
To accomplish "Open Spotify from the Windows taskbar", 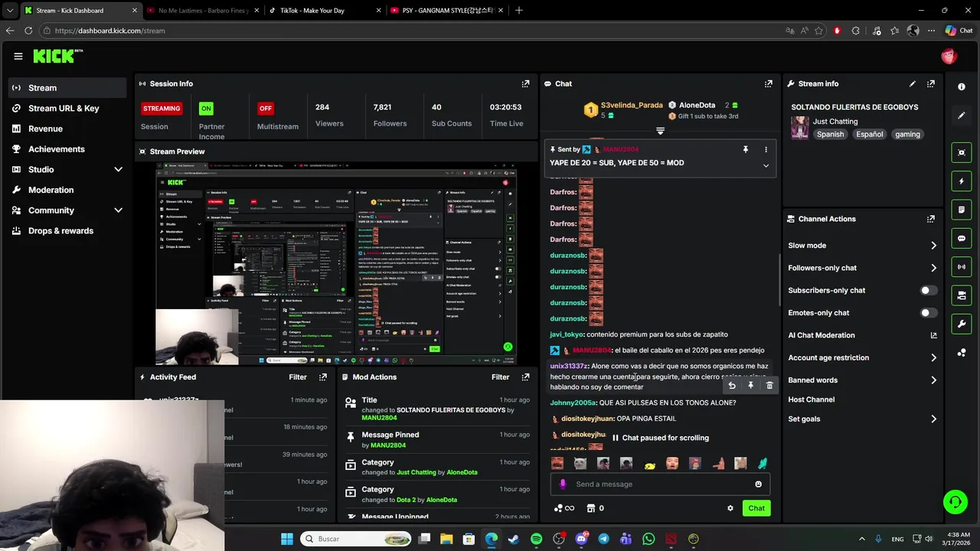I will (x=536, y=539).
